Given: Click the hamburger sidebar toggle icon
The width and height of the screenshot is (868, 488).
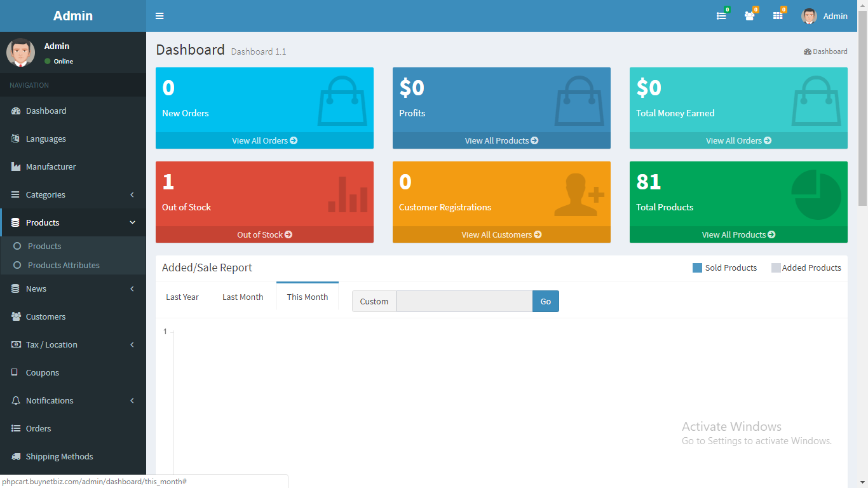Looking at the screenshot, I should point(159,16).
